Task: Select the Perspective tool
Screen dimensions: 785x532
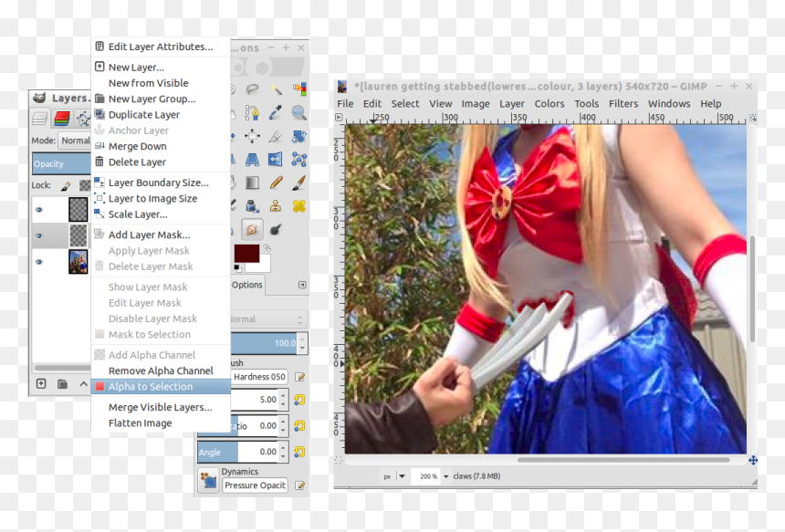Action: pos(252,160)
